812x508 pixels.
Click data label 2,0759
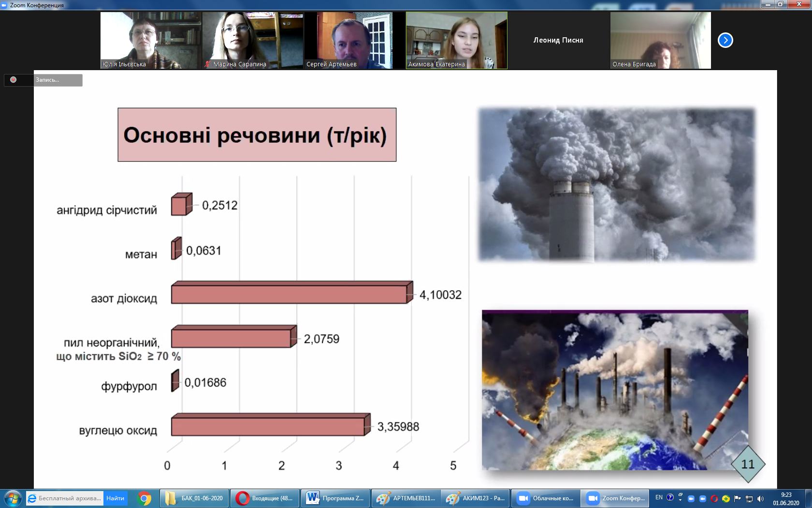pos(321,339)
